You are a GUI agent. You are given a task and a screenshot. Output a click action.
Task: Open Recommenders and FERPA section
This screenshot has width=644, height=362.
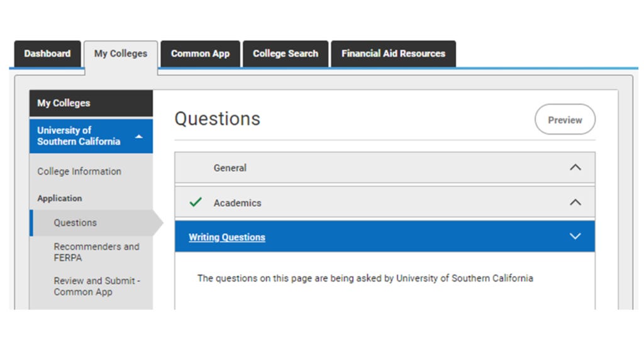tap(97, 252)
